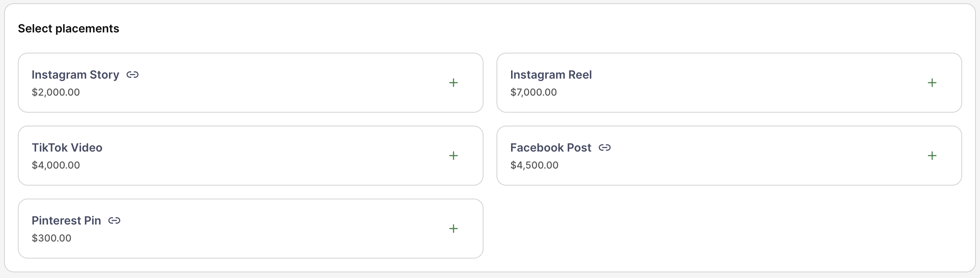Open the link icon beside Pinterest Pin
Image resolution: width=980 pixels, height=278 pixels.
[114, 220]
